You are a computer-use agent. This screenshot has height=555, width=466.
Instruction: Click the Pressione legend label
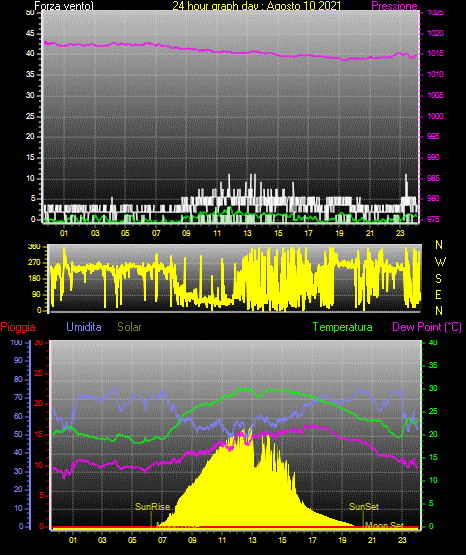pos(394,6)
